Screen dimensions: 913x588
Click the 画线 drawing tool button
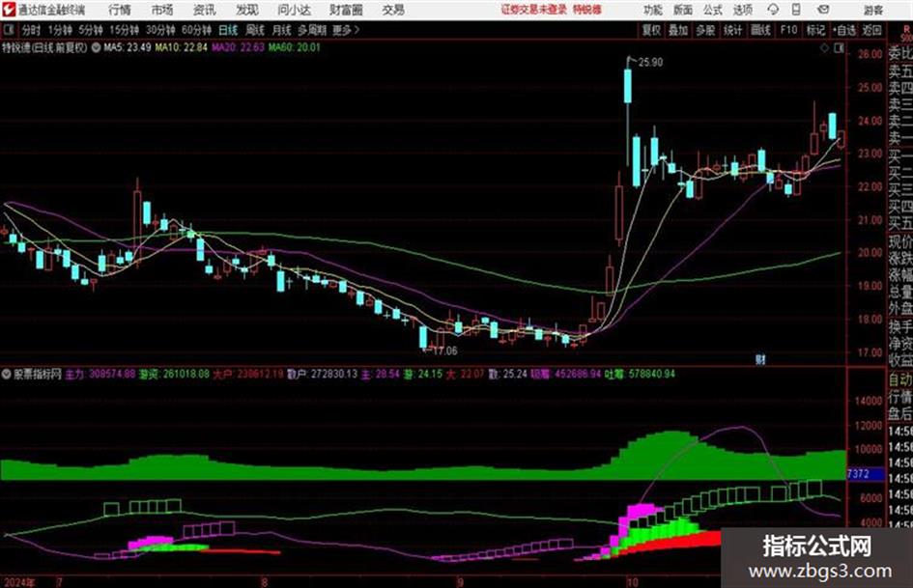760,30
